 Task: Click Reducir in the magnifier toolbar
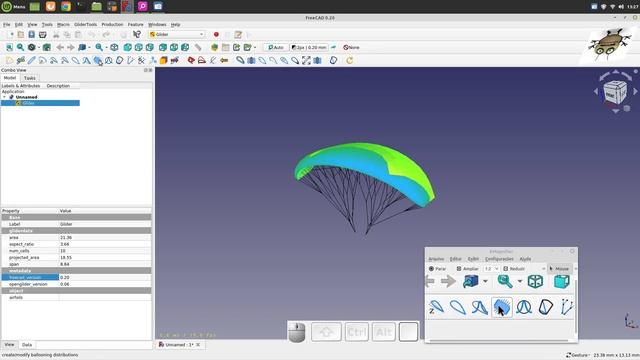coord(514,269)
